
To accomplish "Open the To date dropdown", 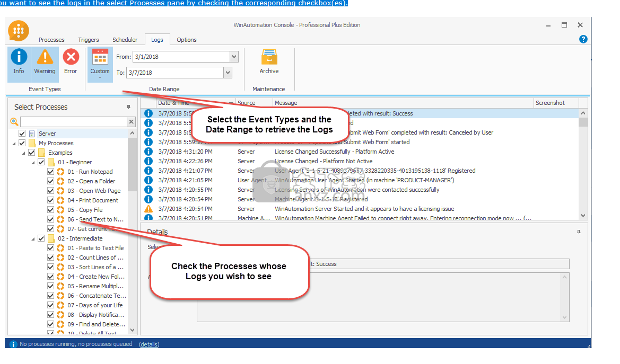I will (x=228, y=73).
